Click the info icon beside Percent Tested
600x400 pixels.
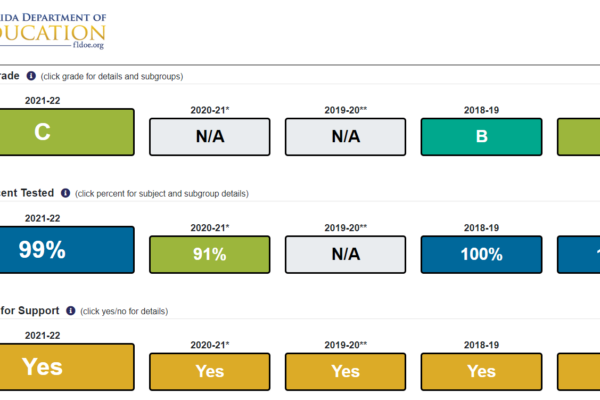click(x=65, y=193)
